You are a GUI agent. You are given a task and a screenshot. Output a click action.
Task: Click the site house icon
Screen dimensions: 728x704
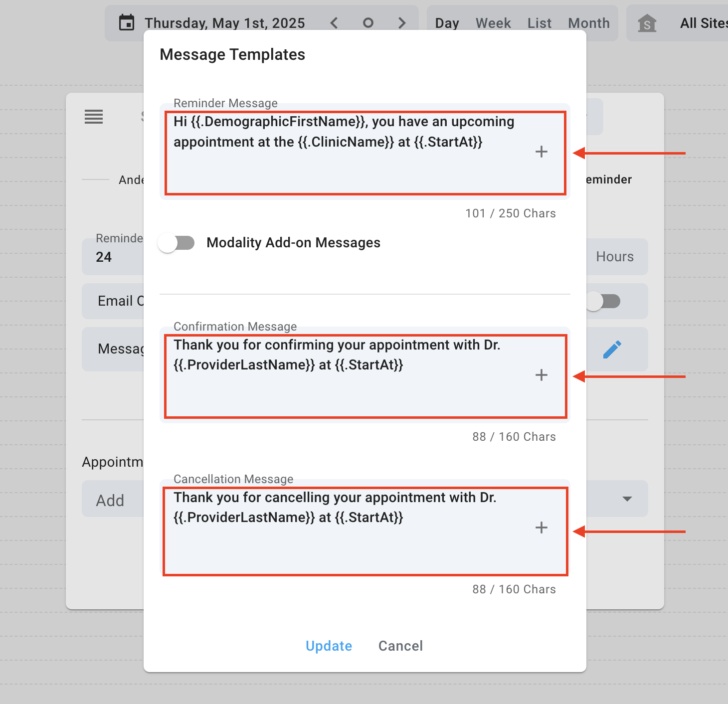pos(647,23)
